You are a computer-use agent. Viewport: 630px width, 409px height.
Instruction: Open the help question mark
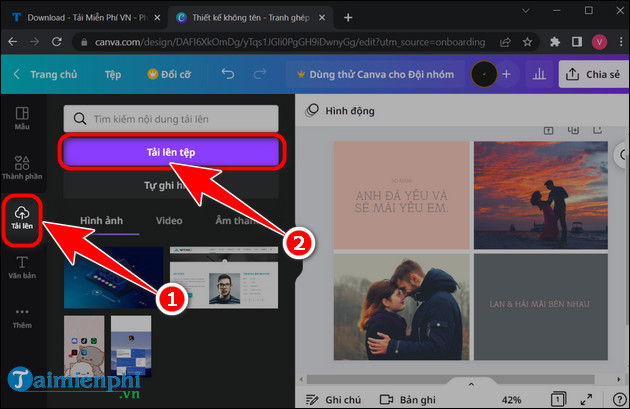tap(619, 399)
